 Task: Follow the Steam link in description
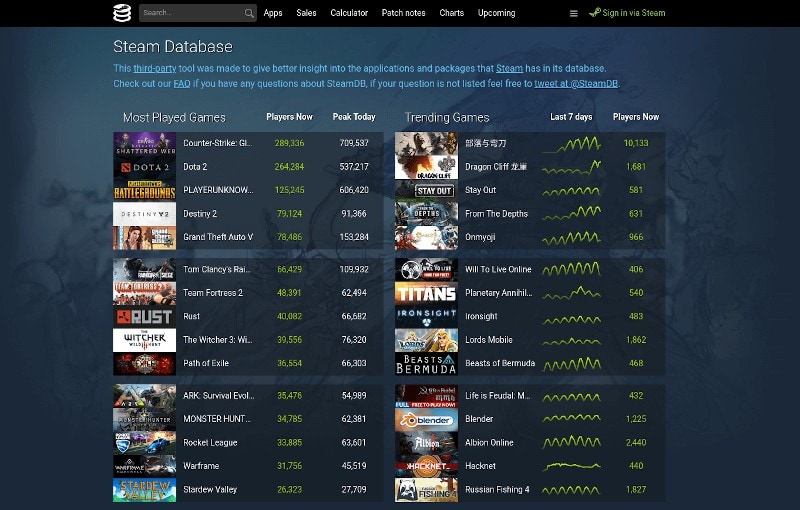point(509,68)
